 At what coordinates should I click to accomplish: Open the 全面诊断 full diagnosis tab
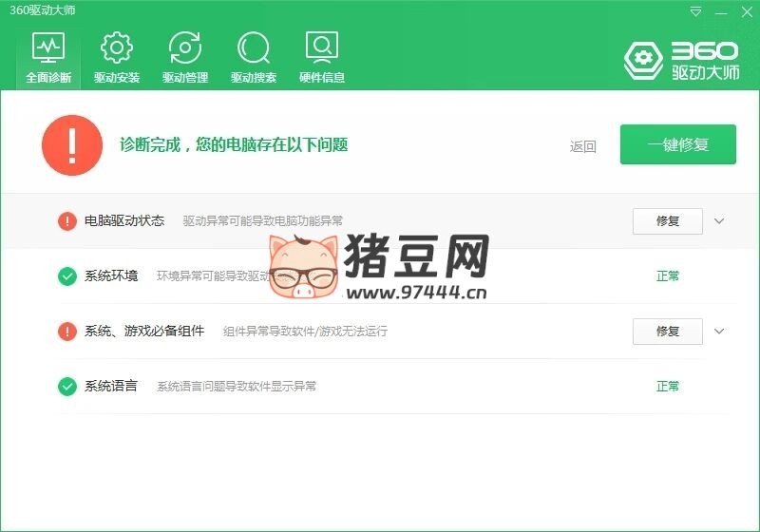(x=47, y=58)
